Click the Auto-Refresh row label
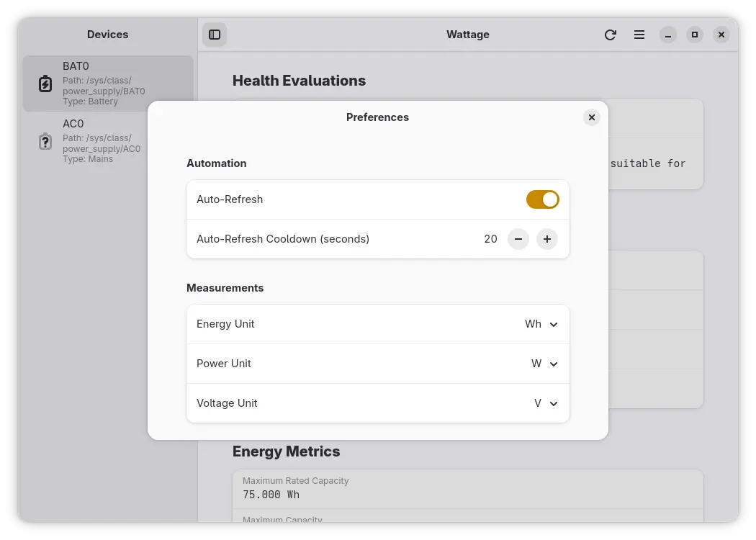The width and height of the screenshot is (756, 540). [x=230, y=199]
